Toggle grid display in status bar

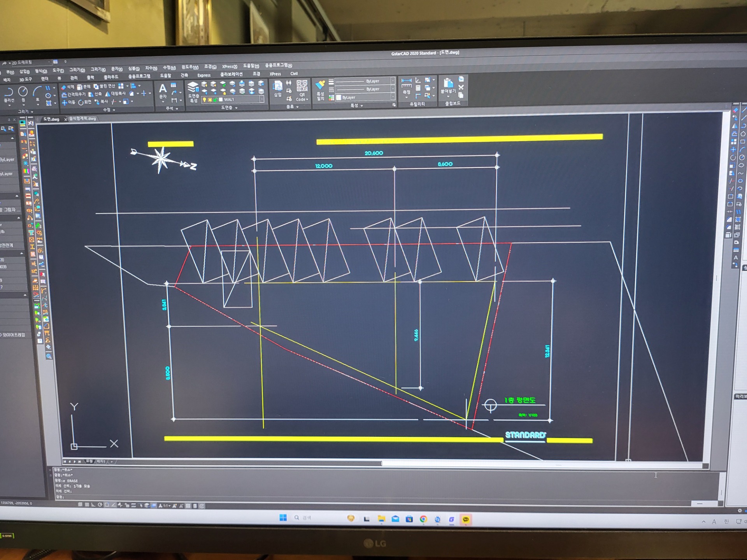(87, 505)
